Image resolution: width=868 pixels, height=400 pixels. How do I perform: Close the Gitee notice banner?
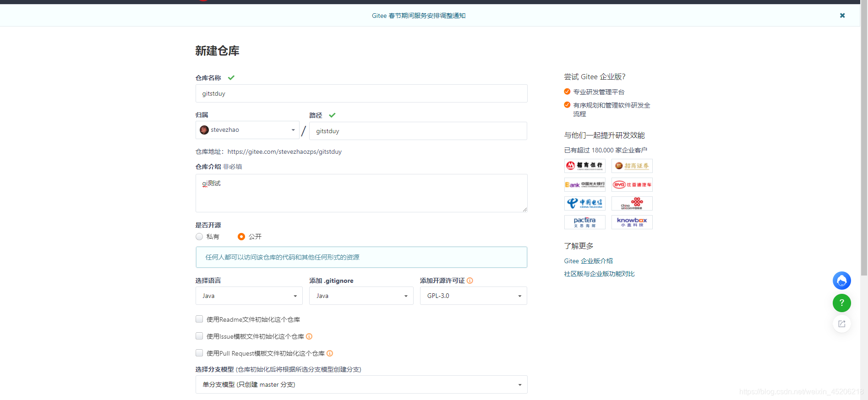(x=842, y=16)
